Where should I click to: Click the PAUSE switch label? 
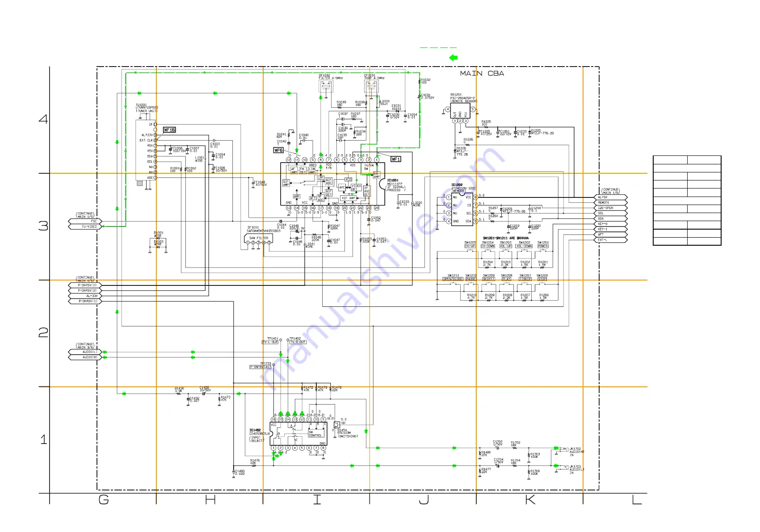pyautogui.click(x=471, y=279)
